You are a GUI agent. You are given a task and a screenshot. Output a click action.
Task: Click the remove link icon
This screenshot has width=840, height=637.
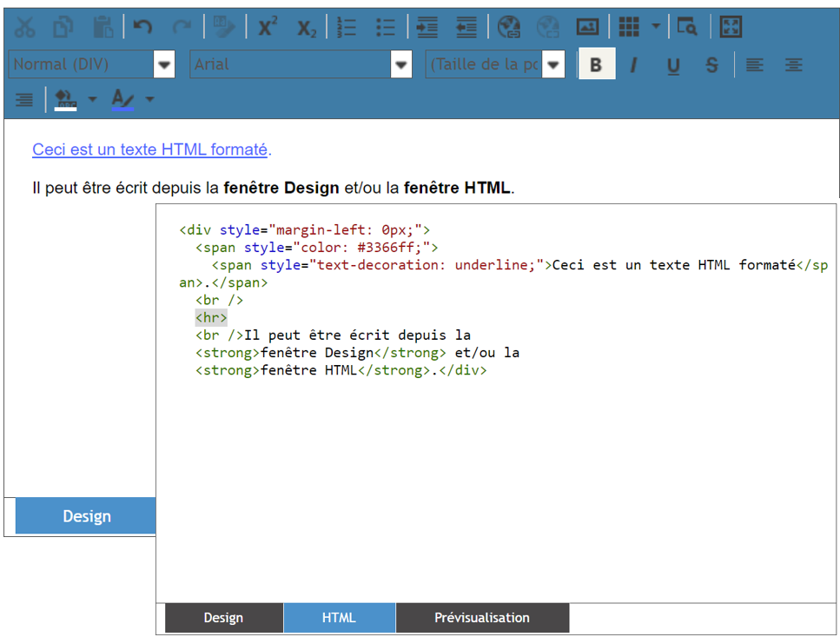547,27
